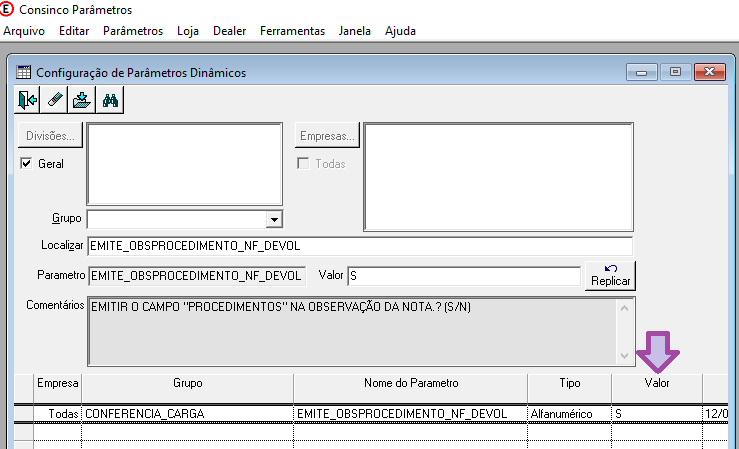Uncheck the Geral checkbox

[x=26, y=163]
